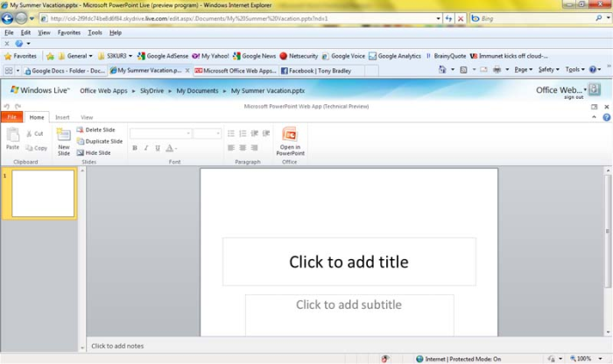Open the Page command dropdown
613x364 pixels.
(x=523, y=69)
